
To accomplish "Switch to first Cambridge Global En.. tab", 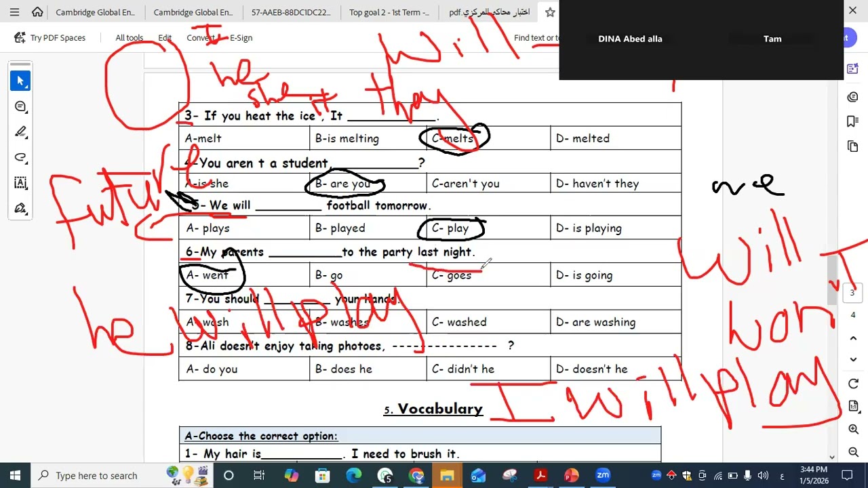I will click(x=95, y=12).
